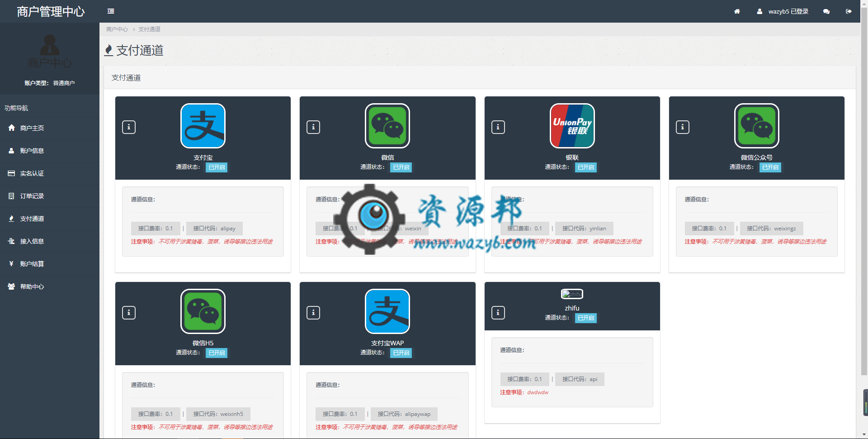Click the 接口代码: yinlian tag
The image size is (868, 439).
[x=584, y=229]
